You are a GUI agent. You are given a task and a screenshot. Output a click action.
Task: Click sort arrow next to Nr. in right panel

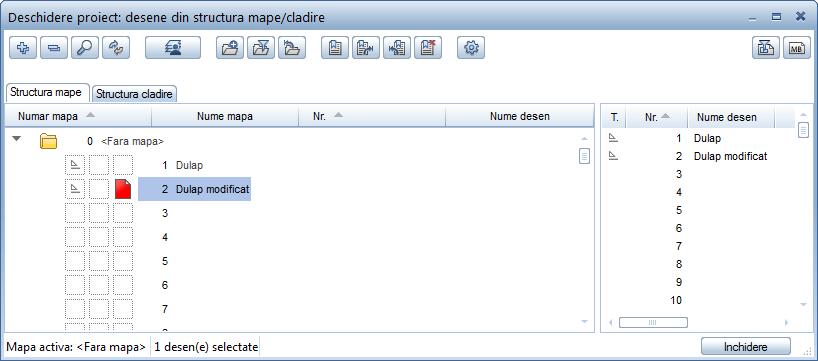click(665, 116)
